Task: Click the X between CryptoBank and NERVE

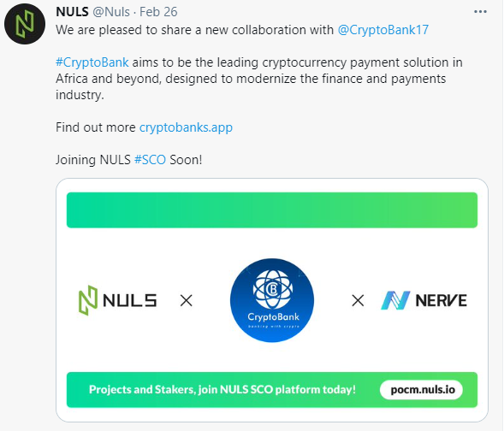Action: [x=358, y=301]
